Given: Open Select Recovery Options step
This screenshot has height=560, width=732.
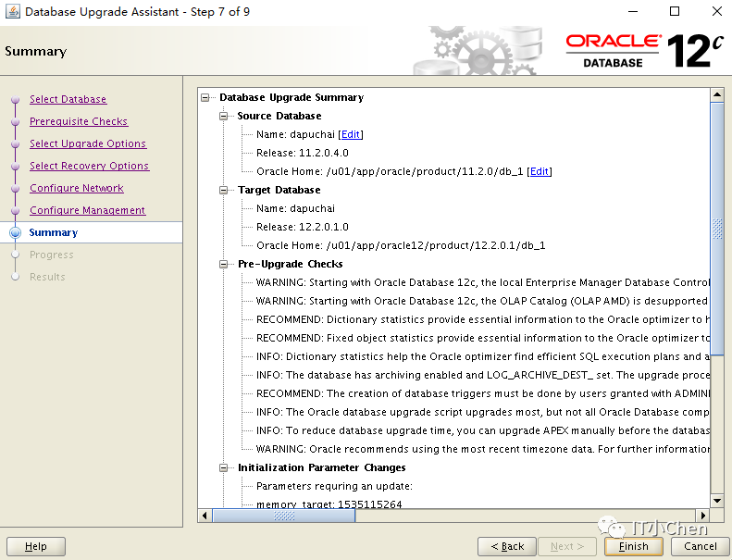Looking at the screenshot, I should [89, 166].
